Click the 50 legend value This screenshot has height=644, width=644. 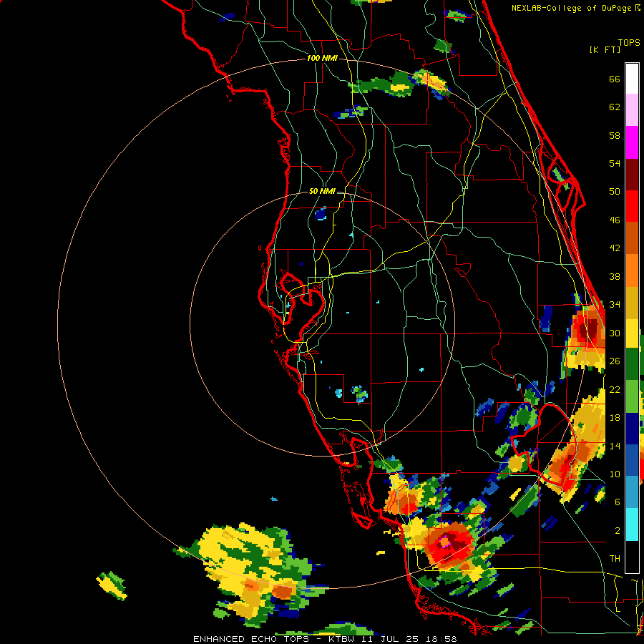coord(615,191)
